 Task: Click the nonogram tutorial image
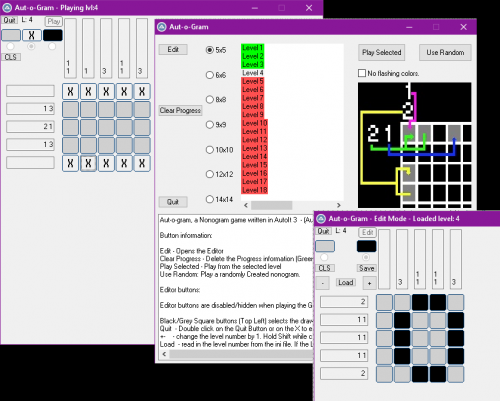pyautogui.click(x=415, y=145)
